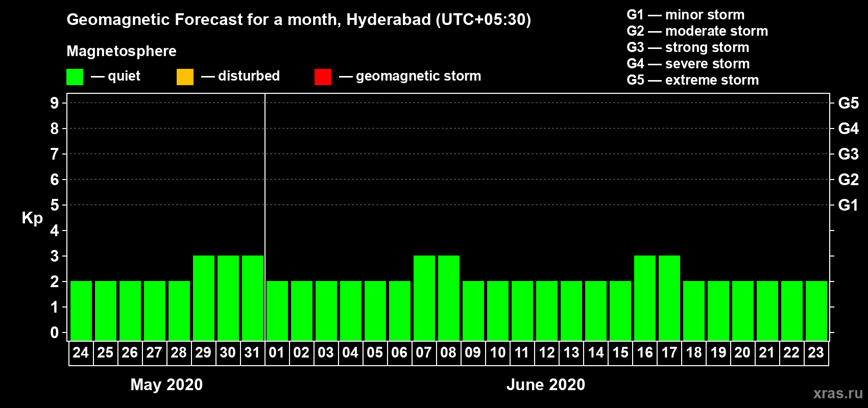Click the green quiet legend swatch
868x408 pixels.
[75, 77]
